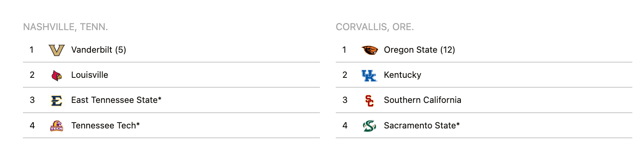Viewport: 644px width, 164px height.
Task: Select Sacramento State* team name
Action: [x=422, y=125]
